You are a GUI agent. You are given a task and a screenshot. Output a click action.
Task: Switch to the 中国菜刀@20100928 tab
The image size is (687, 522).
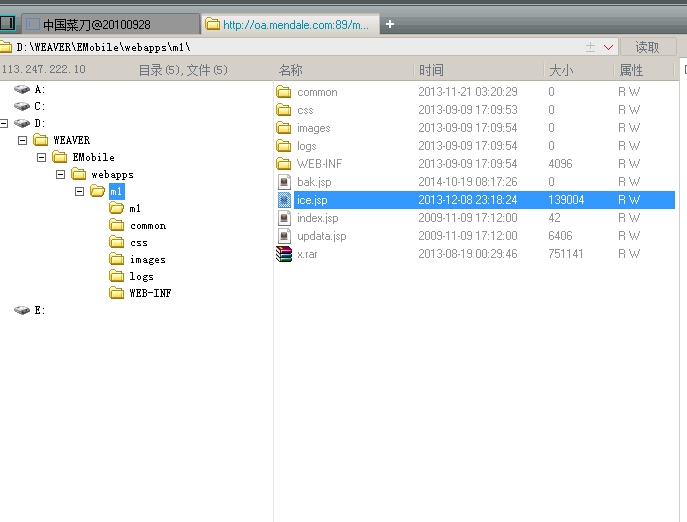[111, 25]
